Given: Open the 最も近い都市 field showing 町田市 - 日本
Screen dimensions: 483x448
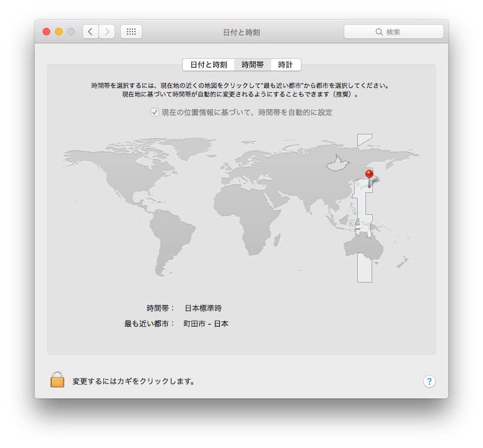Looking at the screenshot, I should [206, 323].
